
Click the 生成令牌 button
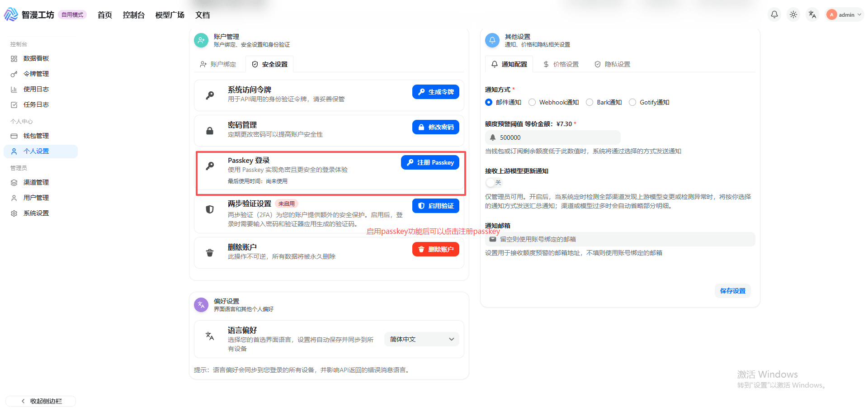click(x=436, y=92)
